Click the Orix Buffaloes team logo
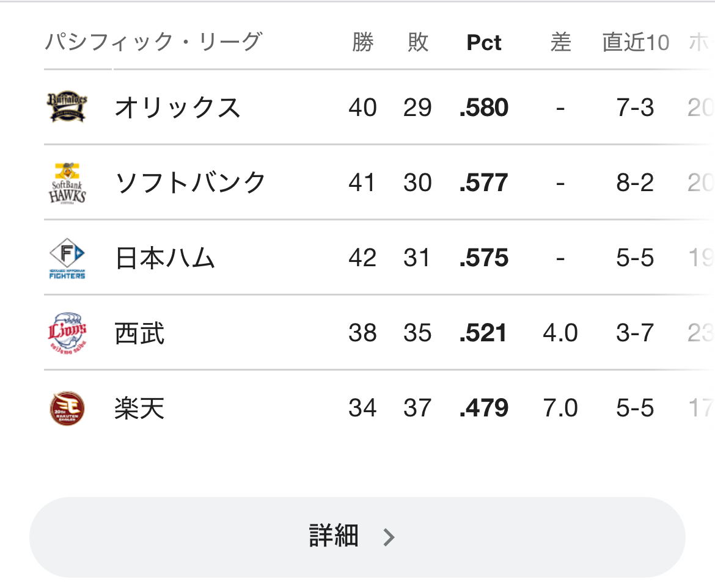 pyautogui.click(x=67, y=107)
